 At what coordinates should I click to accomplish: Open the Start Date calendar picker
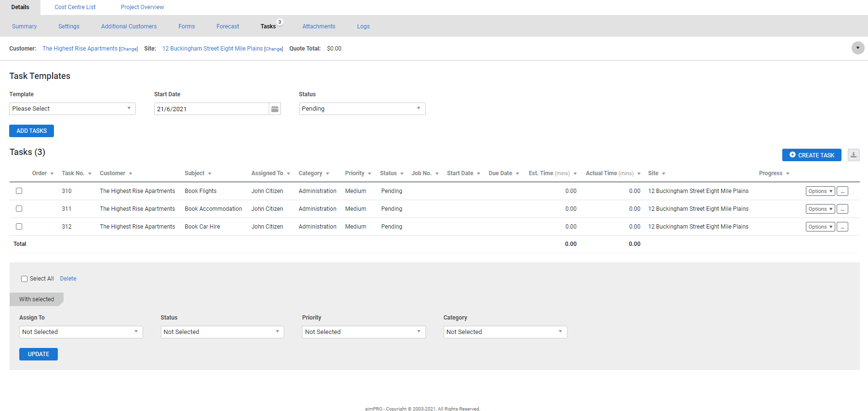(275, 109)
